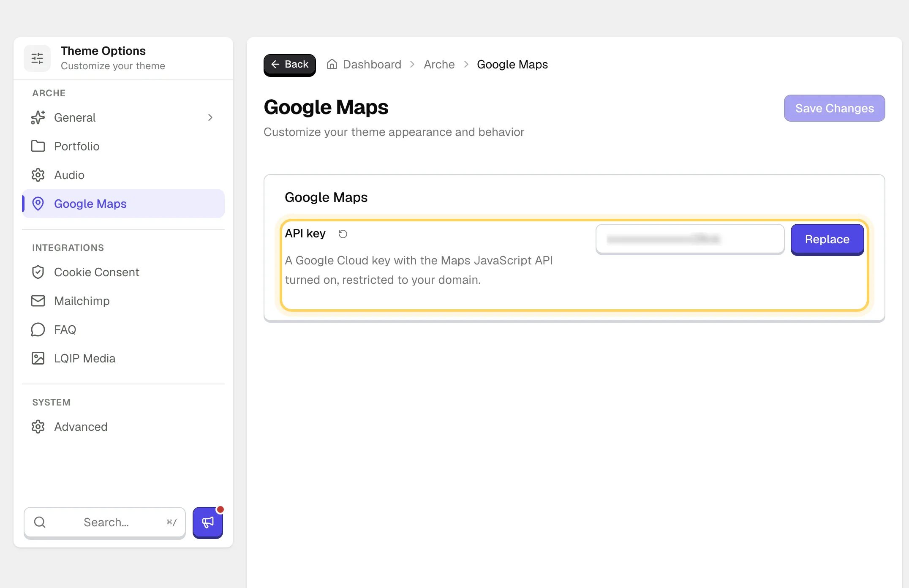Reset the API key with the revert icon
909x588 pixels.
click(x=343, y=234)
